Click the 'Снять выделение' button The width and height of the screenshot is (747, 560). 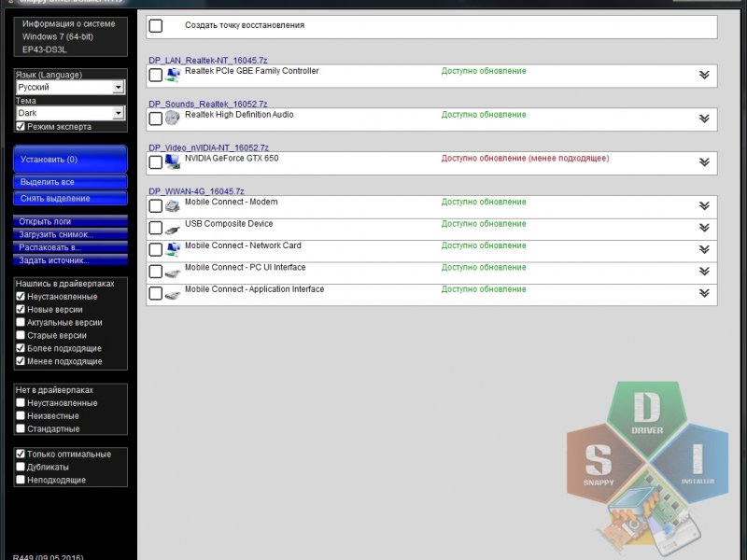(x=71, y=198)
